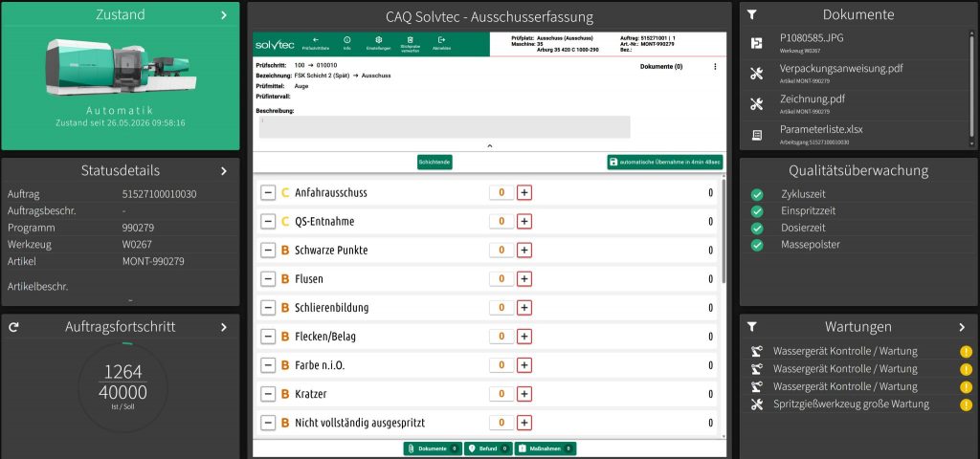Screen dimensions: 980x459
Task: Open Einstellungen gear icon
Action: (378, 40)
